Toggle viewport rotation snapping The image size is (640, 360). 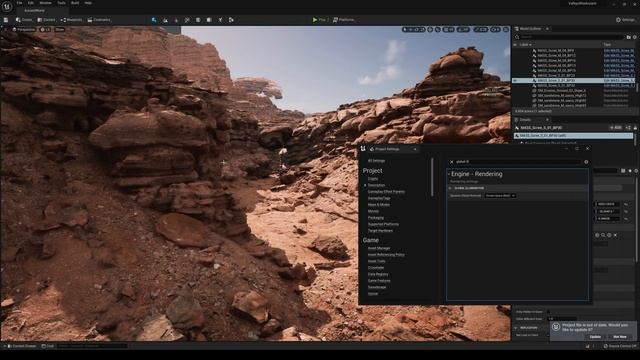pyautogui.click(x=463, y=30)
